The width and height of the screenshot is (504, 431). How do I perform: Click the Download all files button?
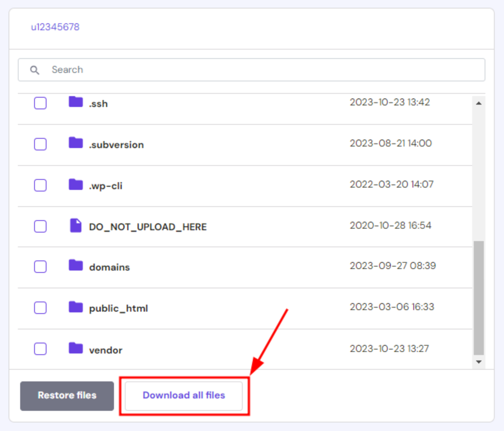tap(184, 395)
